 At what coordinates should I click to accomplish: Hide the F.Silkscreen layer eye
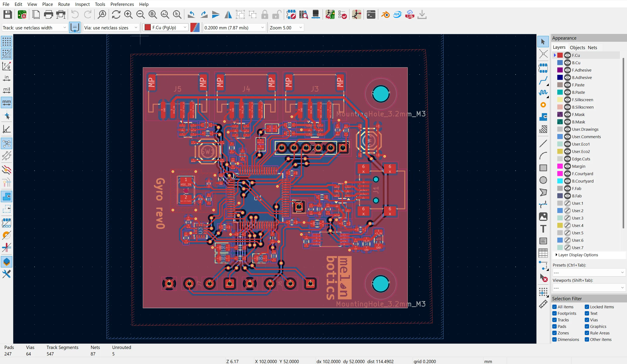[x=567, y=100]
